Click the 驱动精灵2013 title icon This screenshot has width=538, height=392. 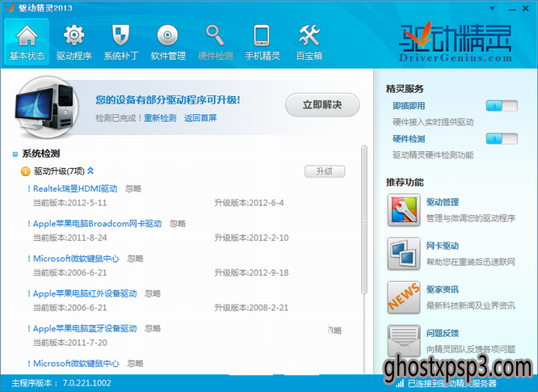point(10,7)
